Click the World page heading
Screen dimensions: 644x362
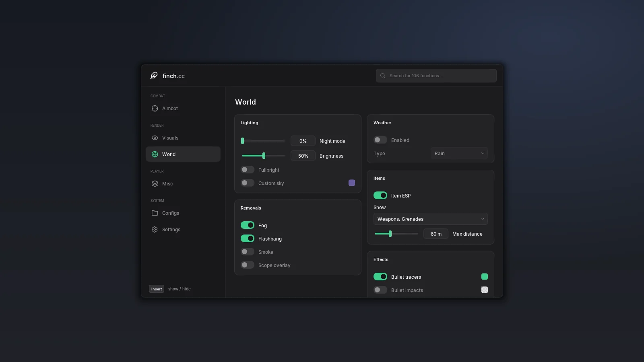click(246, 102)
